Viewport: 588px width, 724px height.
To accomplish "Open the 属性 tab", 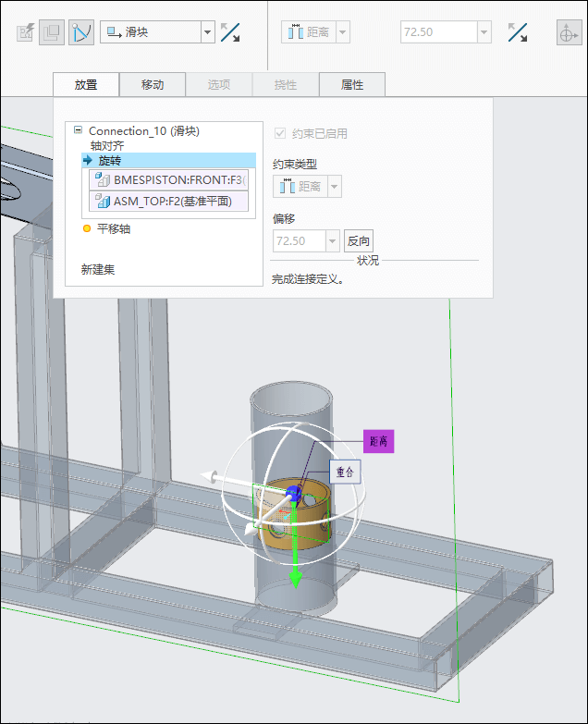I will click(x=351, y=85).
